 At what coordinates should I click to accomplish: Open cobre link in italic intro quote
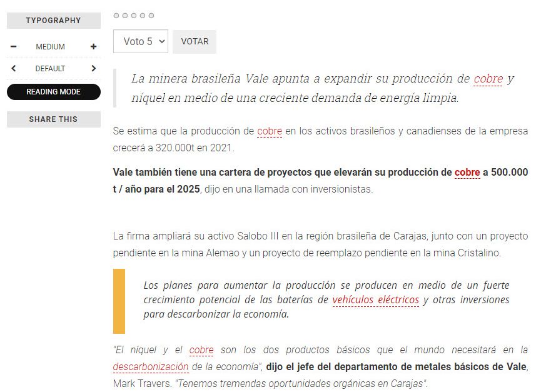tap(488, 79)
